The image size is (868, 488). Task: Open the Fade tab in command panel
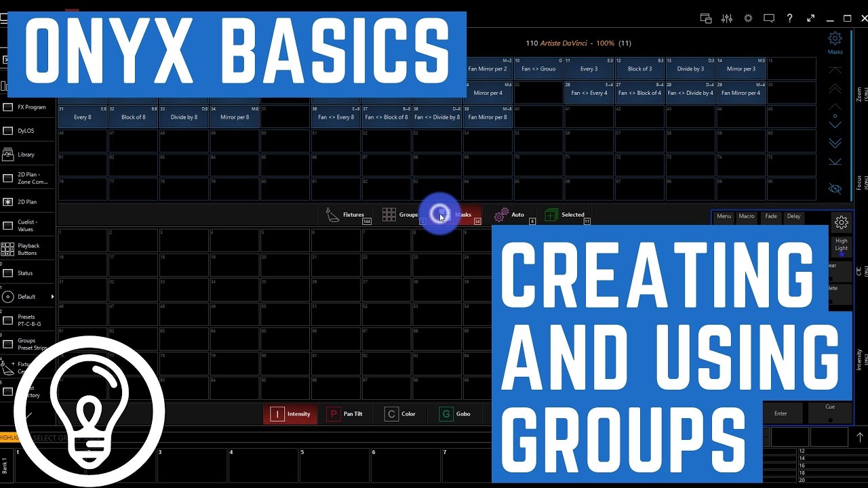pos(771,217)
